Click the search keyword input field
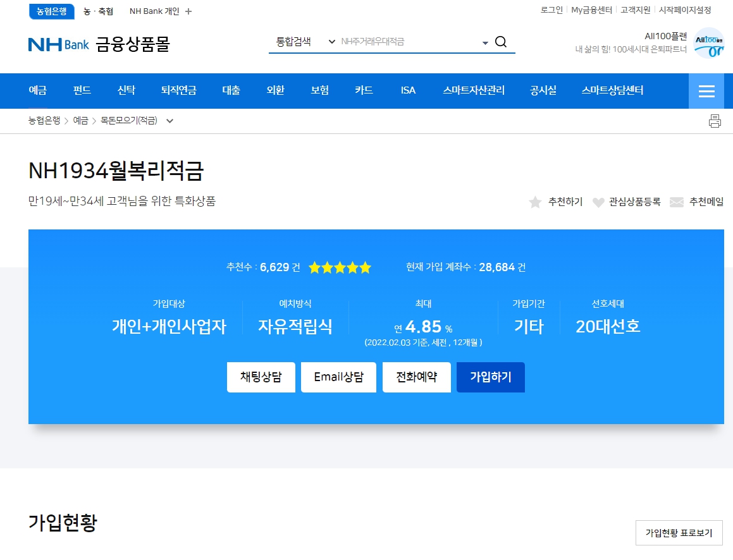 [409, 42]
